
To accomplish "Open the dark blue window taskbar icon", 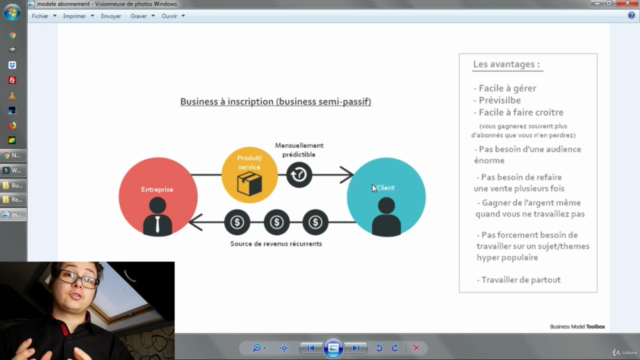I will tap(12, 111).
